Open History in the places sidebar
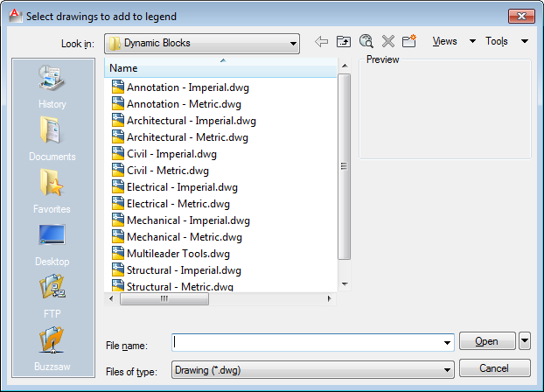The image size is (544, 392). pyautogui.click(x=52, y=87)
